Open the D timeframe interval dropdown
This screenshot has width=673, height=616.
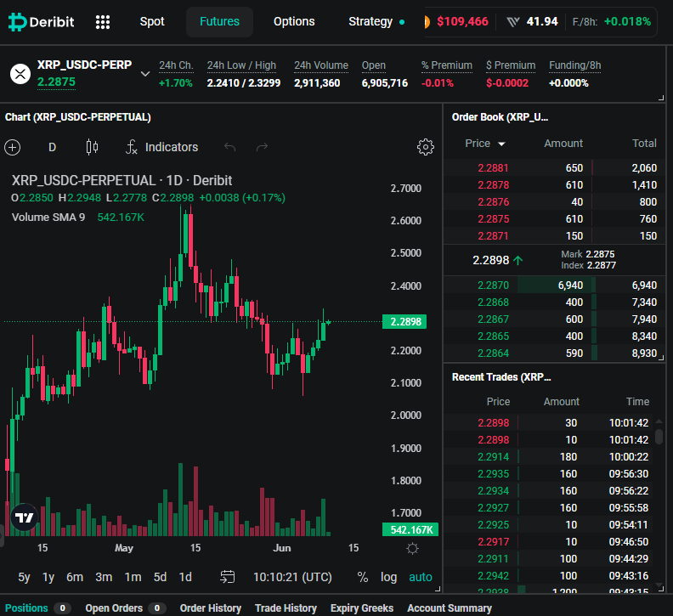click(x=53, y=147)
